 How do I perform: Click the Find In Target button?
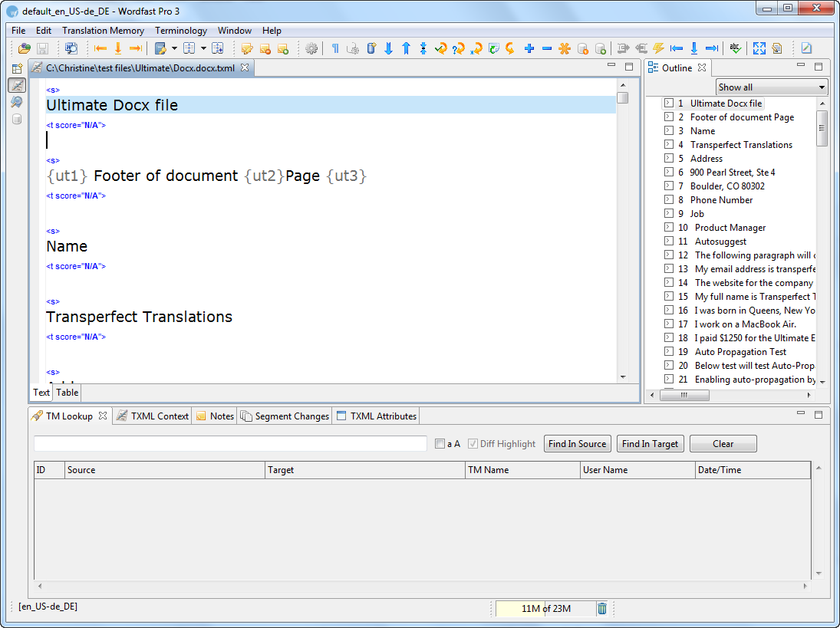(650, 444)
